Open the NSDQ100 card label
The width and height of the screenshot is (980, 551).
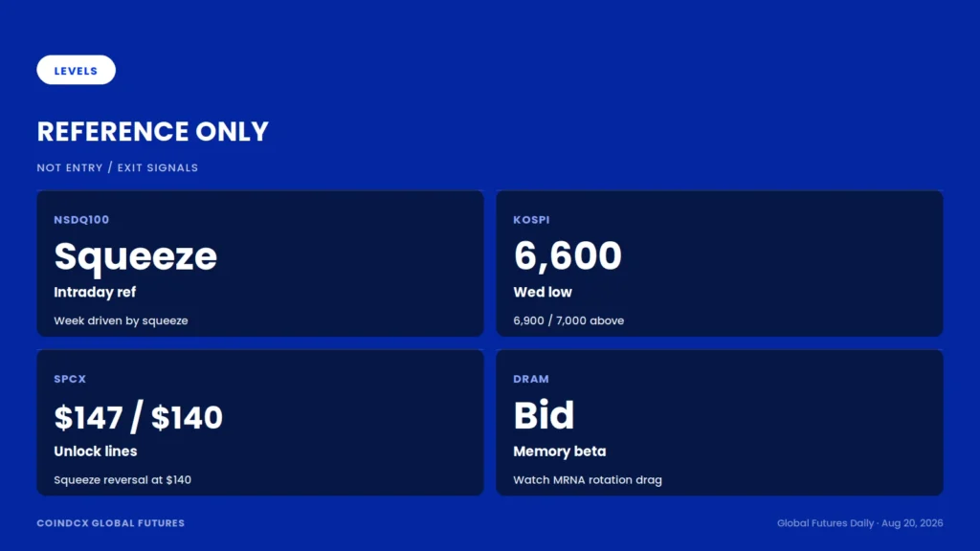[x=81, y=220]
